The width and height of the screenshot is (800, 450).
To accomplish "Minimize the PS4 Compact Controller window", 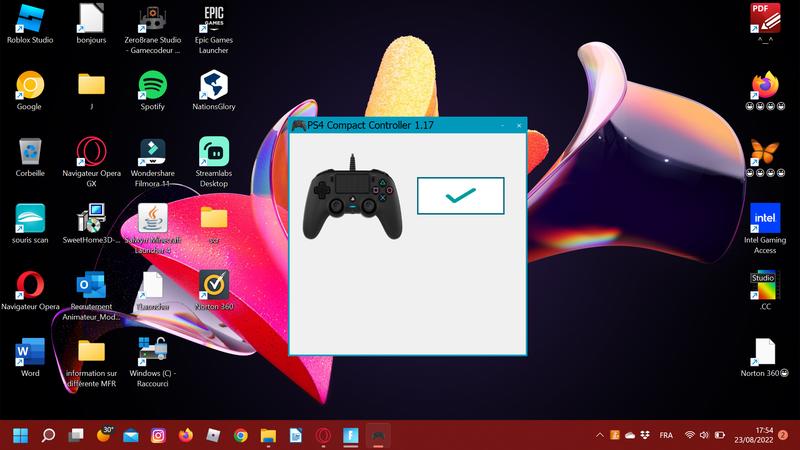I will pos(501,125).
